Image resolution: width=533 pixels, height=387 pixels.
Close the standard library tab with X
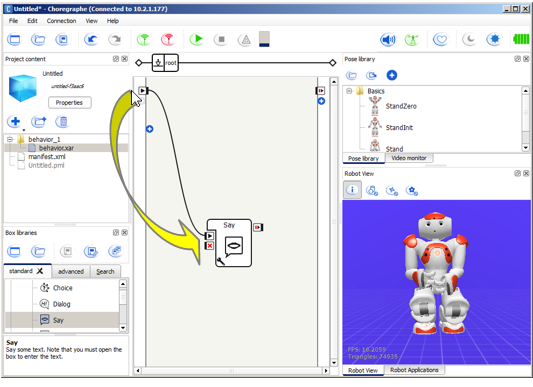click(x=40, y=271)
